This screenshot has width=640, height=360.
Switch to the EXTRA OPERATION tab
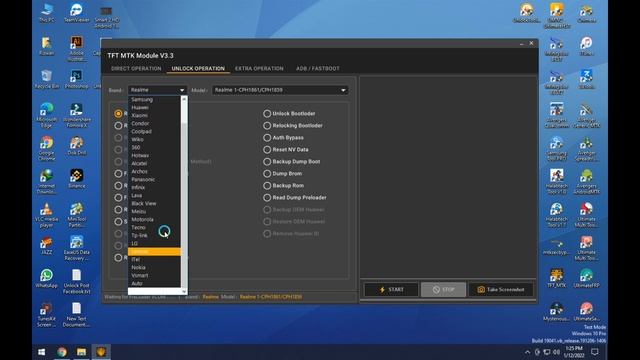pos(259,68)
